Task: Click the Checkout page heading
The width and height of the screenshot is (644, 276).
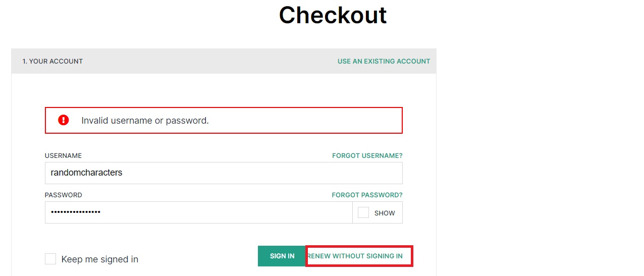Action: (333, 15)
